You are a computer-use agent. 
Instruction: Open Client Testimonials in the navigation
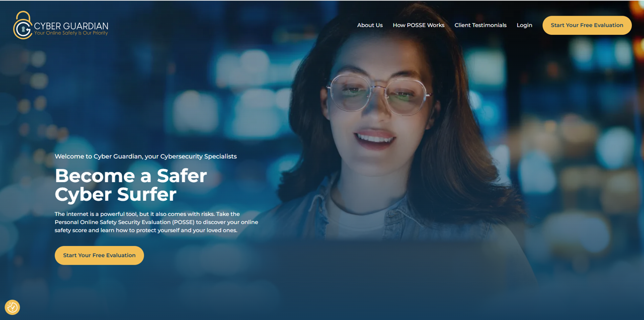(x=480, y=25)
